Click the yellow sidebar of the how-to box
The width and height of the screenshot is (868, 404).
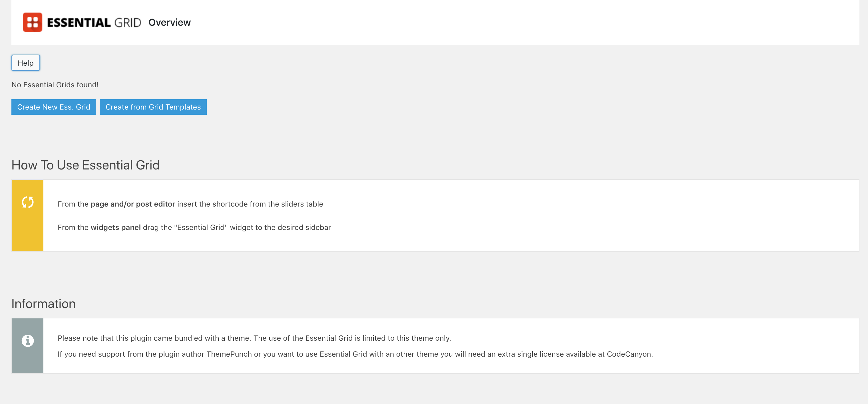pyautogui.click(x=28, y=215)
